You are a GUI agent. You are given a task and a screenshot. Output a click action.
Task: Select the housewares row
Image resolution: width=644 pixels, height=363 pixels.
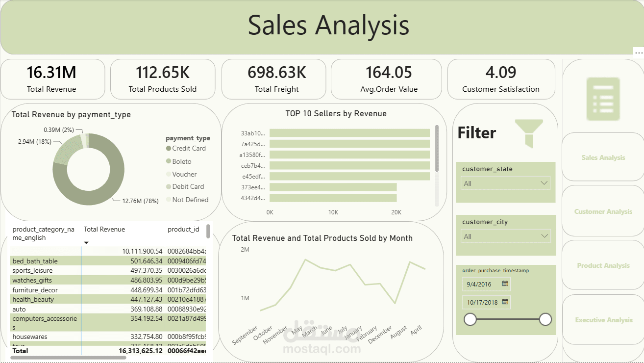click(108, 337)
